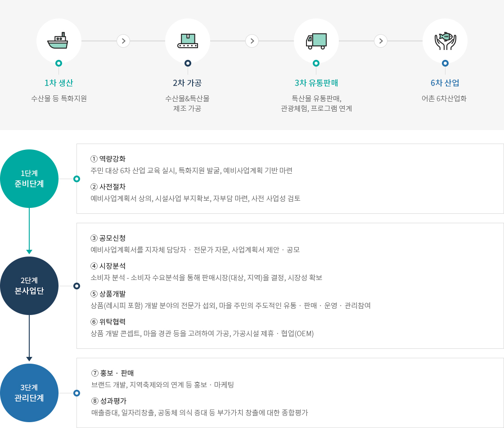Image resolution: width=504 pixels, height=428 pixels.
Task: Click the ring connector beside 본사업단 box
Action: pyautogui.click(x=76, y=286)
